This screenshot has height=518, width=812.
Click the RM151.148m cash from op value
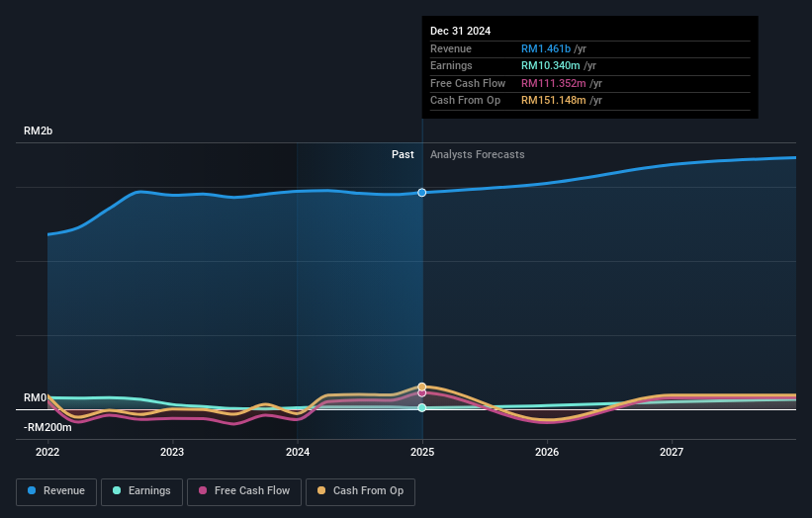554,101
